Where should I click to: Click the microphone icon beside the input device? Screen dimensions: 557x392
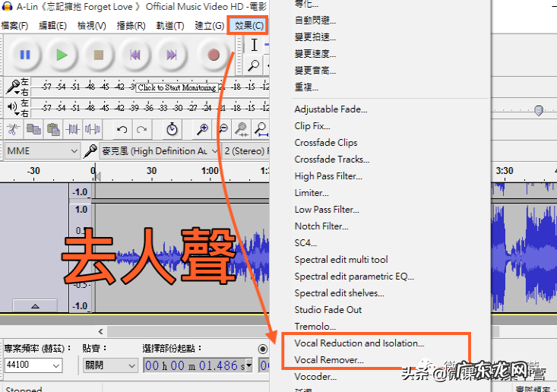point(90,151)
